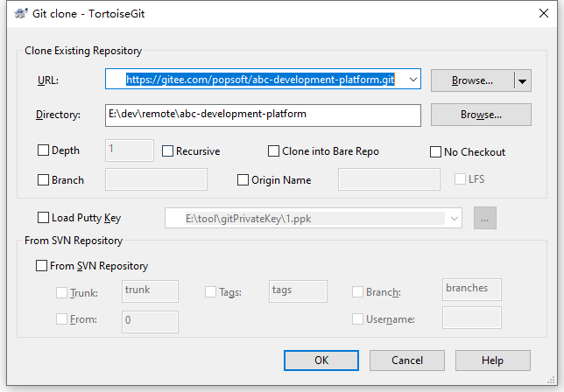Image resolution: width=564 pixels, height=392 pixels.
Task: Open Help for Git clone
Action: click(x=492, y=360)
